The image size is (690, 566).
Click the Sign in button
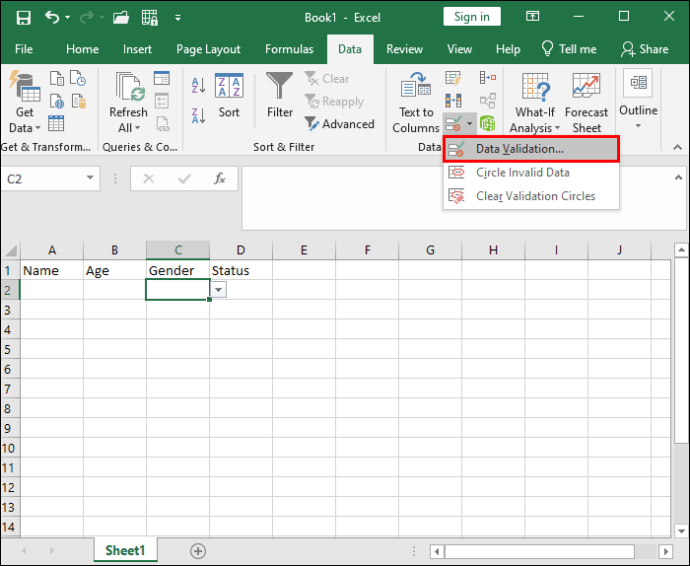point(472,17)
